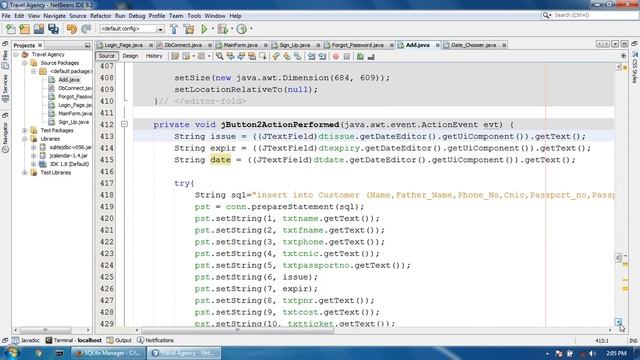The image size is (640, 360).
Task: Open the Output window button
Action: point(119,340)
